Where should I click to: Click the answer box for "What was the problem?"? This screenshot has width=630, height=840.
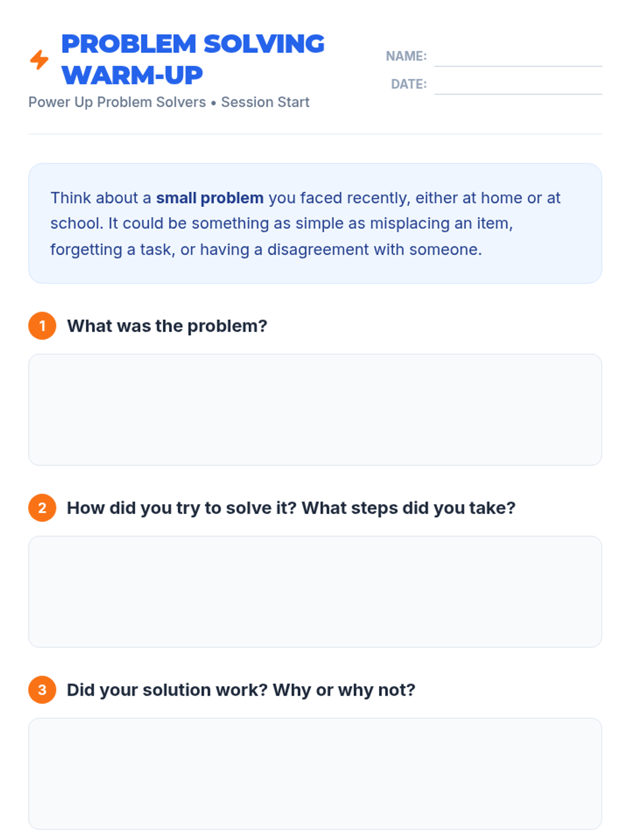315,409
